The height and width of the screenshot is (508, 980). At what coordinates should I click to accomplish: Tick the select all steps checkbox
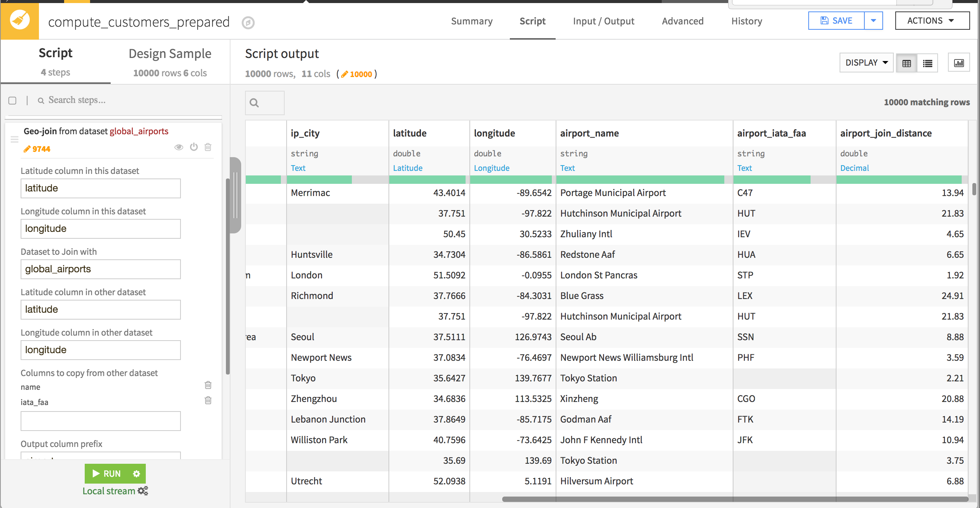(13, 100)
